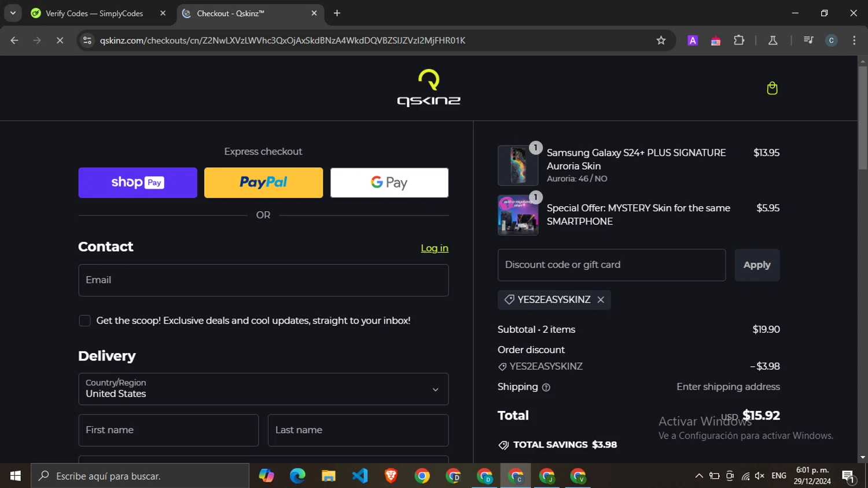The width and height of the screenshot is (868, 488).
Task: Click the YES2EASYSKINZ discount tag text
Action: click(x=554, y=300)
